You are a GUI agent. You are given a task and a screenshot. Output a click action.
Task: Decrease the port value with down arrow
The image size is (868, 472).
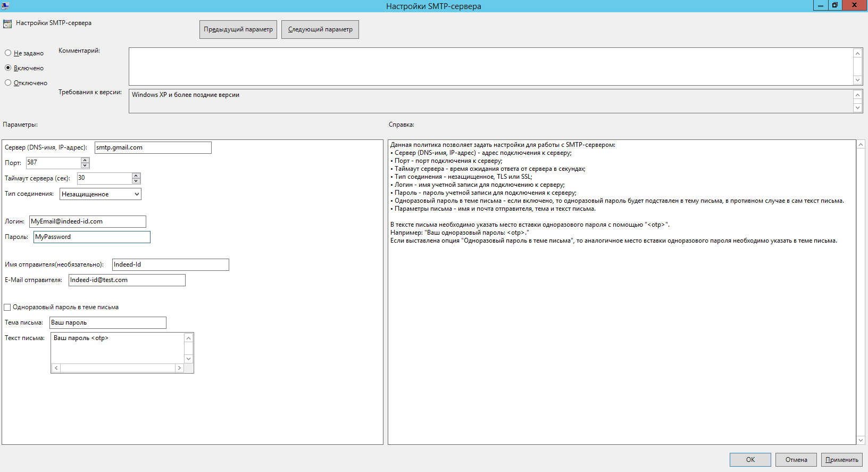click(85, 165)
